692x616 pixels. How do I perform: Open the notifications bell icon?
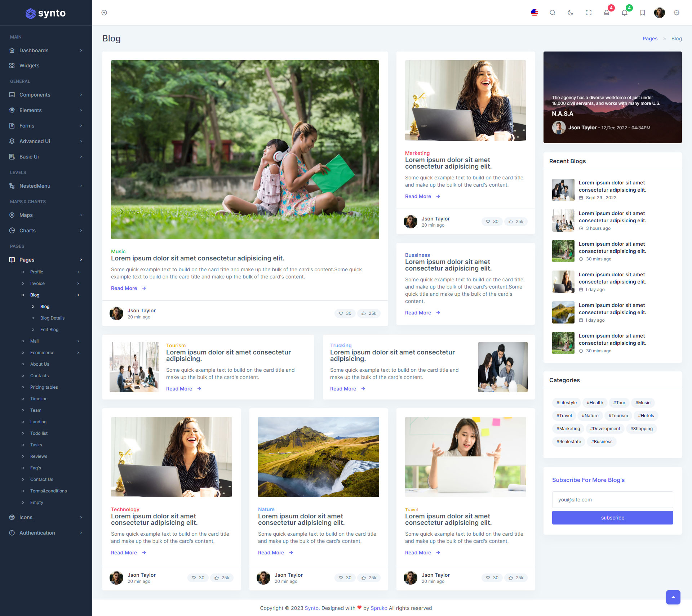[625, 13]
